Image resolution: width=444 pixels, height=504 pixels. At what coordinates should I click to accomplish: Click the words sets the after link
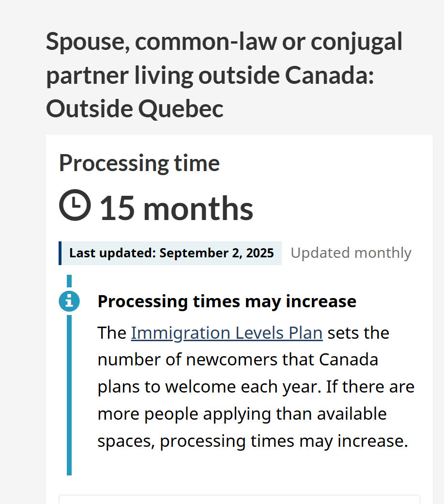[358, 332]
